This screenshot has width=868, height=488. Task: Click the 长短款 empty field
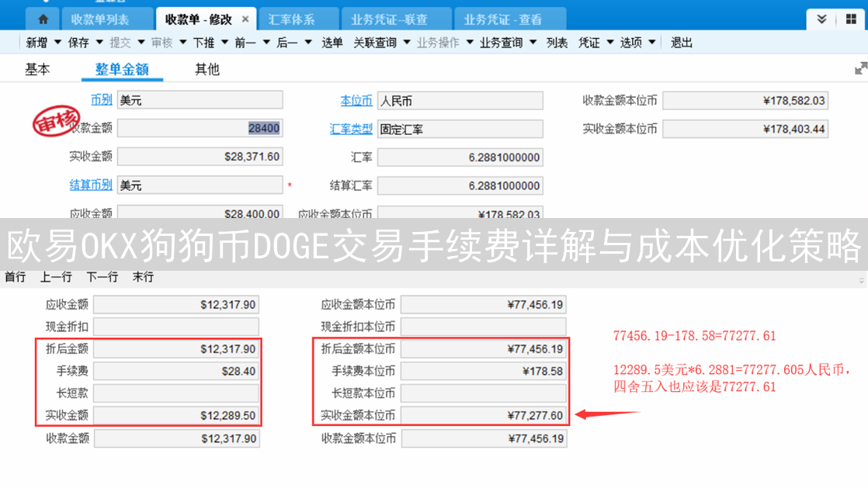click(176, 393)
